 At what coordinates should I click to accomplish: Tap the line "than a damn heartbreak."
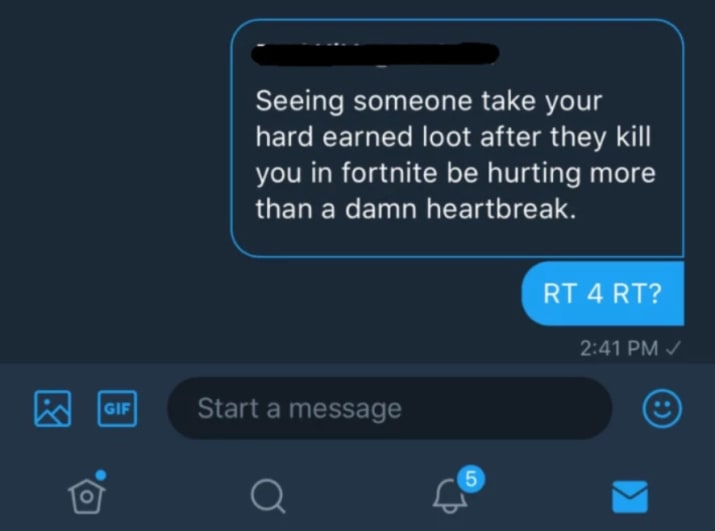coord(415,209)
